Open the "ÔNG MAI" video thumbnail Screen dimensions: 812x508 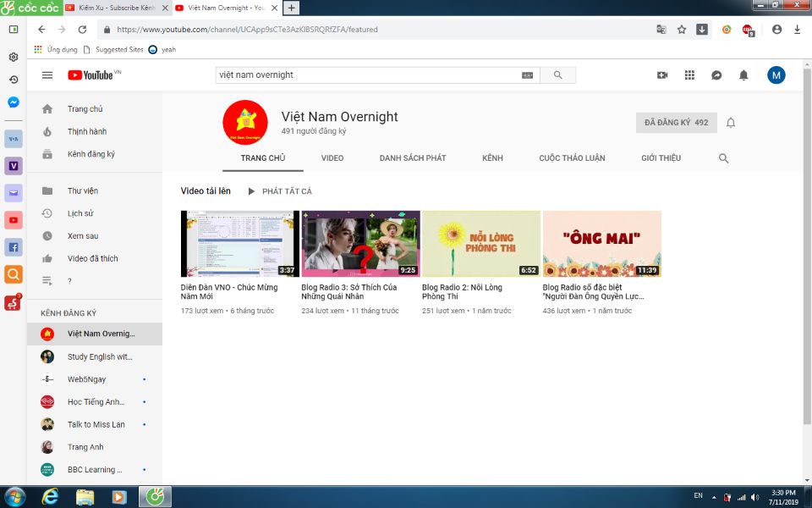(x=601, y=244)
